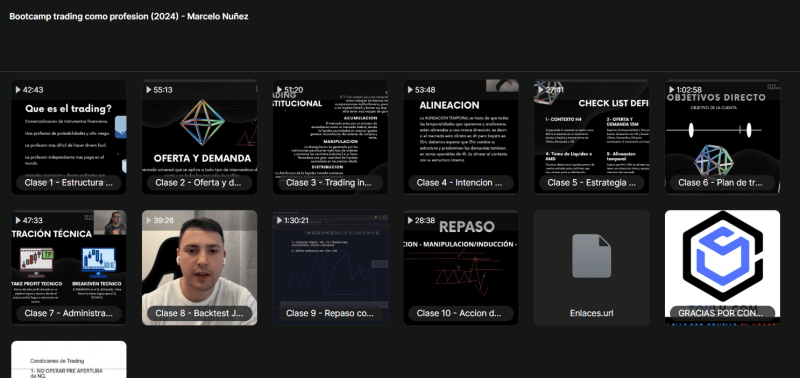Viewport: 800px width, 378px height.
Task: Click the Enlaces.url file document icon
Action: pyautogui.click(x=591, y=256)
